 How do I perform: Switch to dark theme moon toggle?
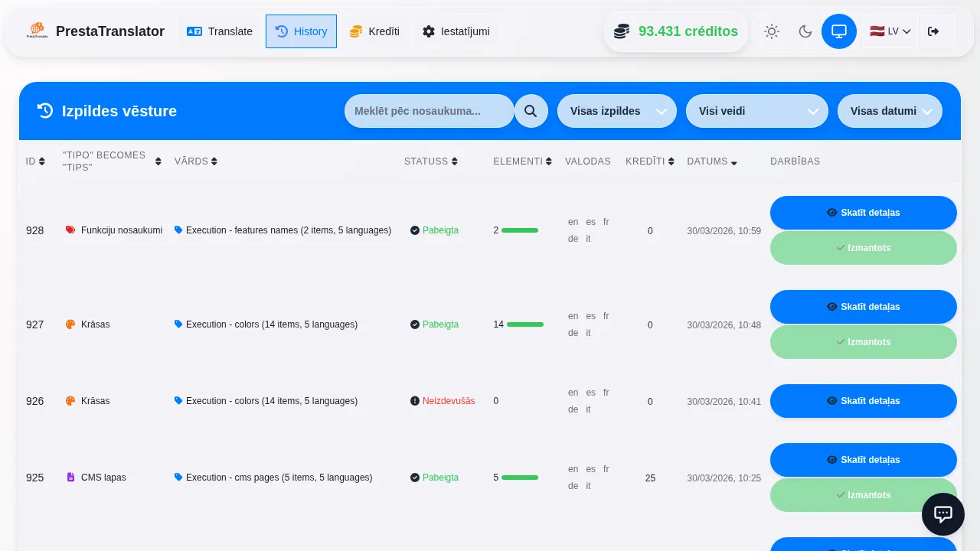pos(805,31)
